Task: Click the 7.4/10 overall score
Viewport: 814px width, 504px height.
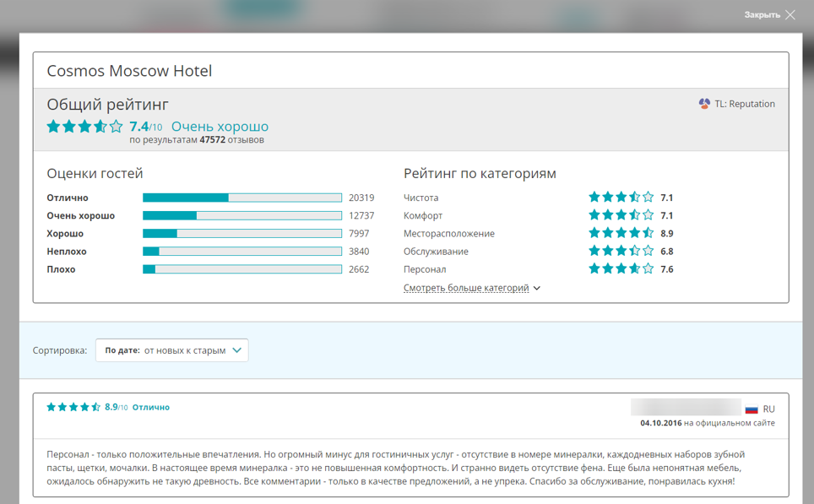Action: (x=146, y=127)
